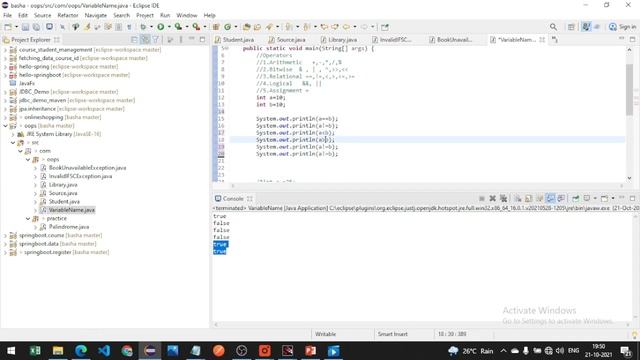Click Remove Launch icon in Console

[x=493, y=198]
